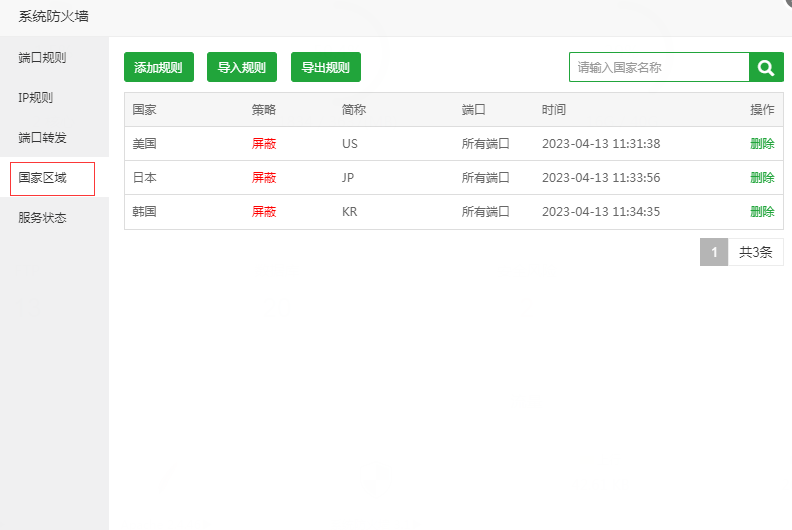Click the JP abbreviation cell

pyautogui.click(x=349, y=177)
